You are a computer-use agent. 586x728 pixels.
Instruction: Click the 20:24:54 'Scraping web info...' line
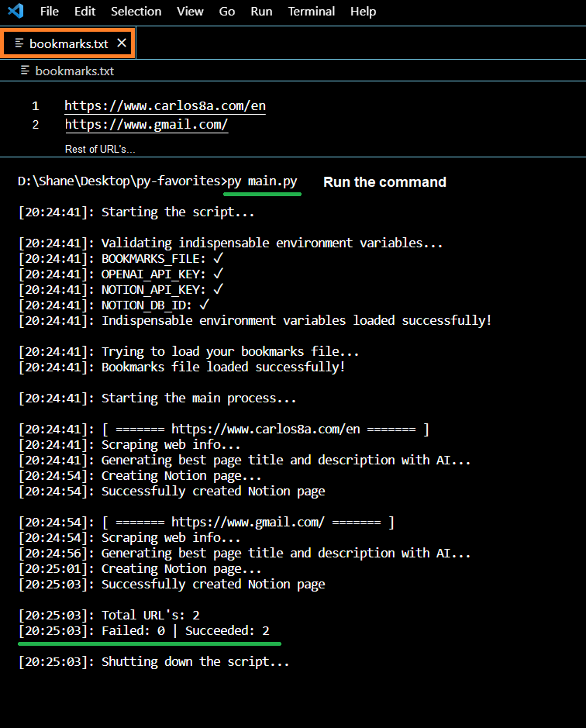[x=129, y=538]
